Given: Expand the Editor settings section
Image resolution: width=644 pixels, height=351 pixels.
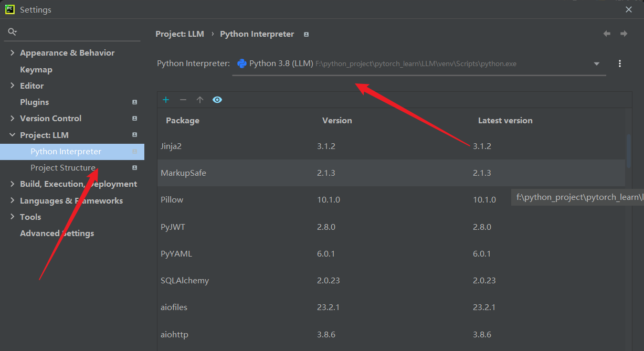Looking at the screenshot, I should click(x=12, y=86).
